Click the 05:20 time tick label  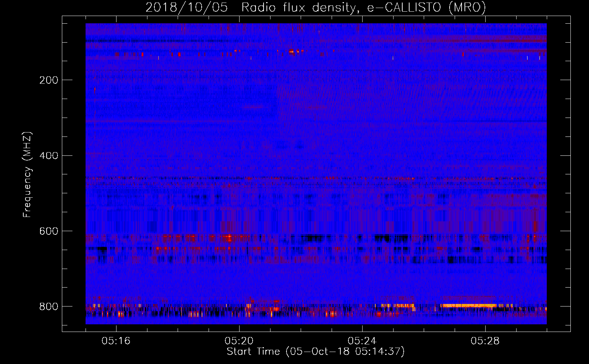pos(239,341)
